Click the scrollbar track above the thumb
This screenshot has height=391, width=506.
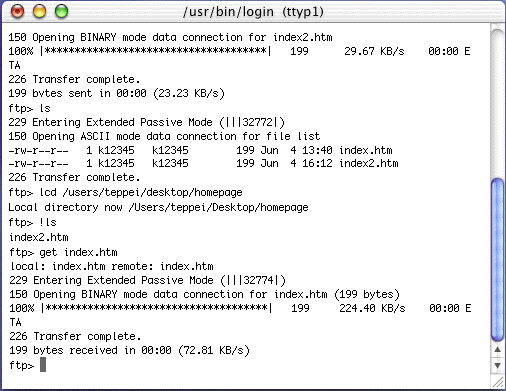(x=497, y=103)
